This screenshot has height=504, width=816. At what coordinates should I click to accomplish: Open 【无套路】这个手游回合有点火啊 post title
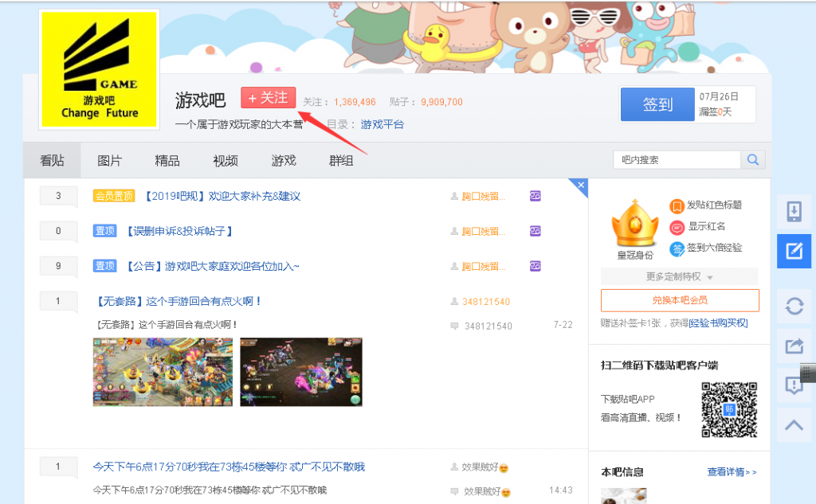[x=178, y=301]
